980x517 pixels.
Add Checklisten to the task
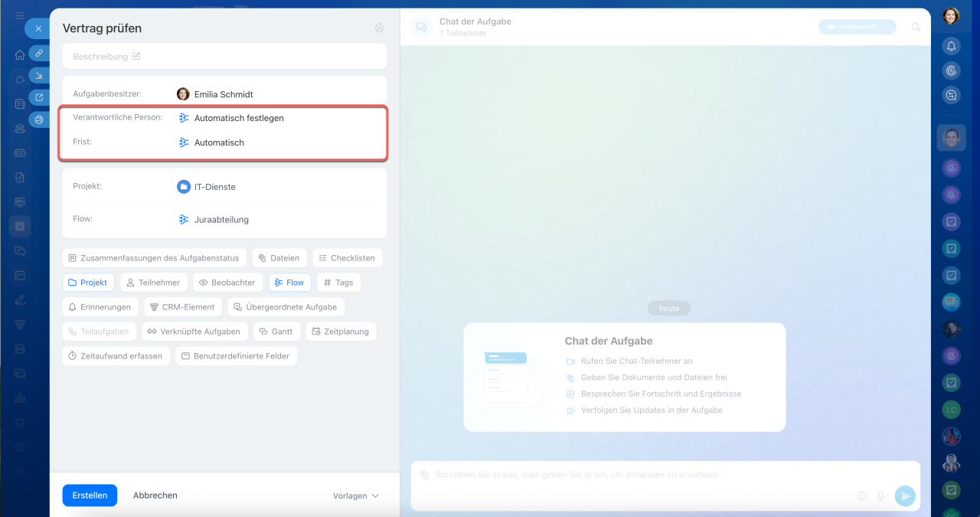click(x=348, y=258)
